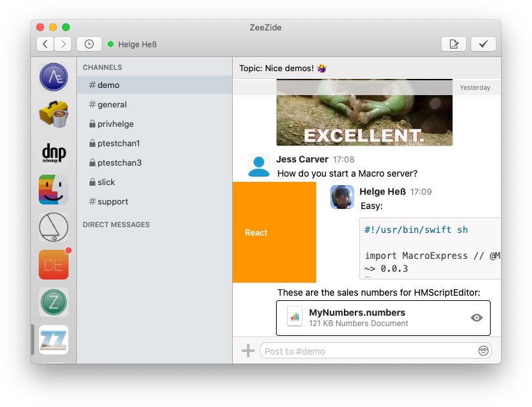Viewport: 532px width, 407px height.
Task: Click the plus icon to attach content
Action: [248, 351]
